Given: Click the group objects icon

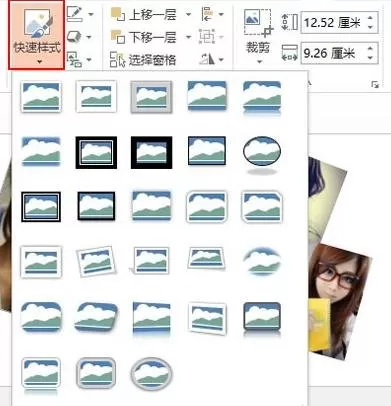Looking at the screenshot, I should pos(207,37).
